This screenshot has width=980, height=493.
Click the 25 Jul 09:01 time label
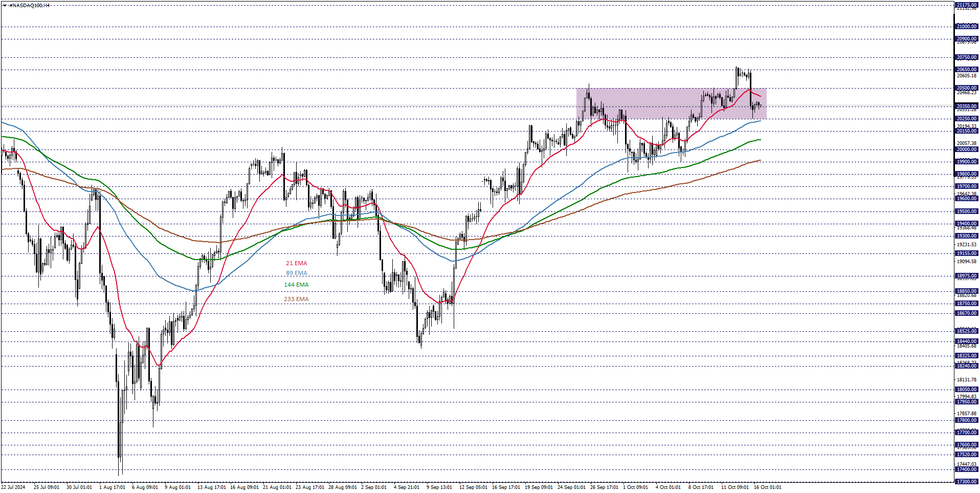[47, 487]
